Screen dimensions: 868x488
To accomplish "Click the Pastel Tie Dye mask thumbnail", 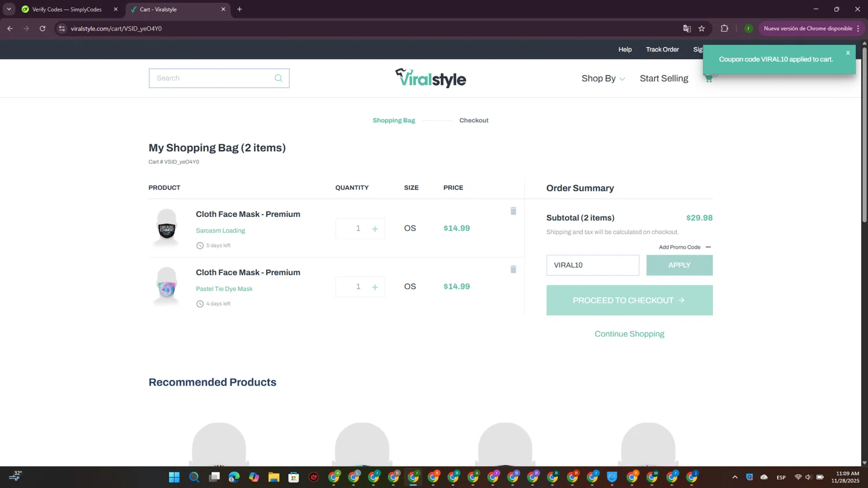I will point(167,286).
